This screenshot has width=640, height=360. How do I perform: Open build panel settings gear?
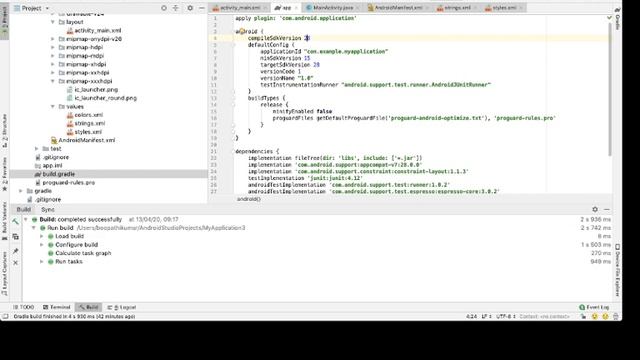[x=595, y=209]
